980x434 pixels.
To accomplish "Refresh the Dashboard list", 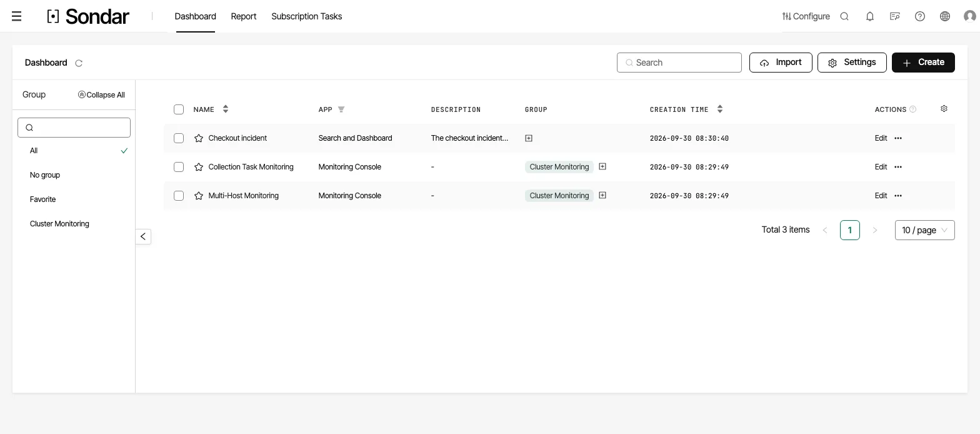I will click(79, 63).
